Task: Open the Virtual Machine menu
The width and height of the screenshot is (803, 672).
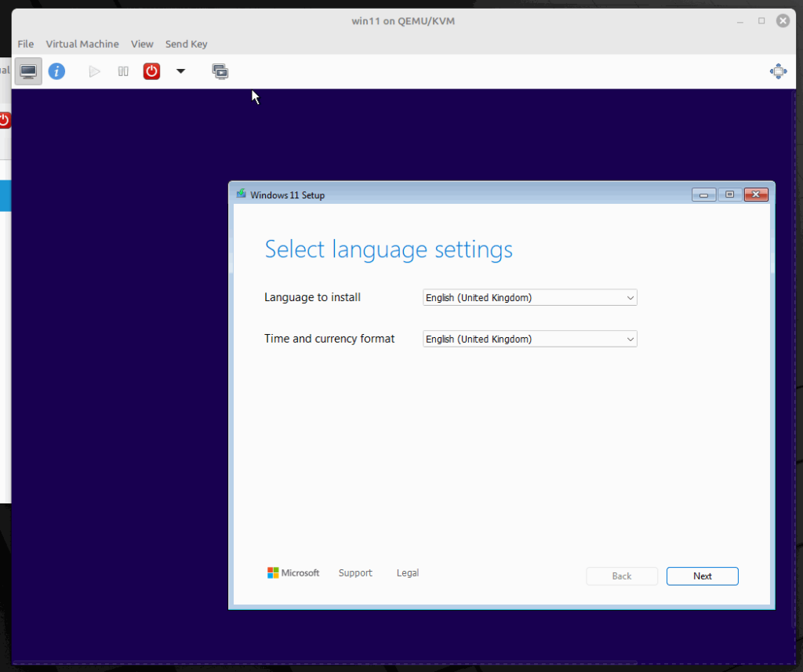Action: click(x=82, y=44)
